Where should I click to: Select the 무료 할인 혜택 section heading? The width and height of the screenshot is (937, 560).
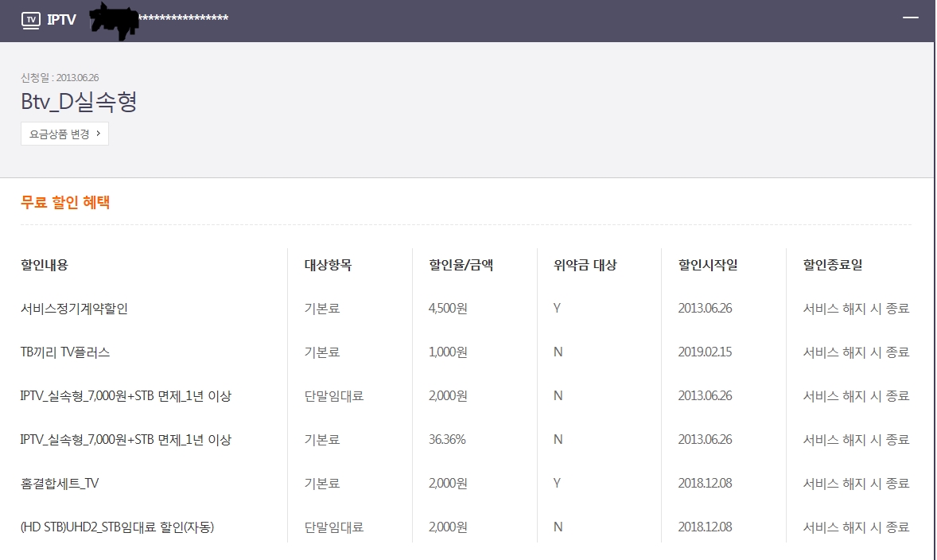(x=65, y=202)
